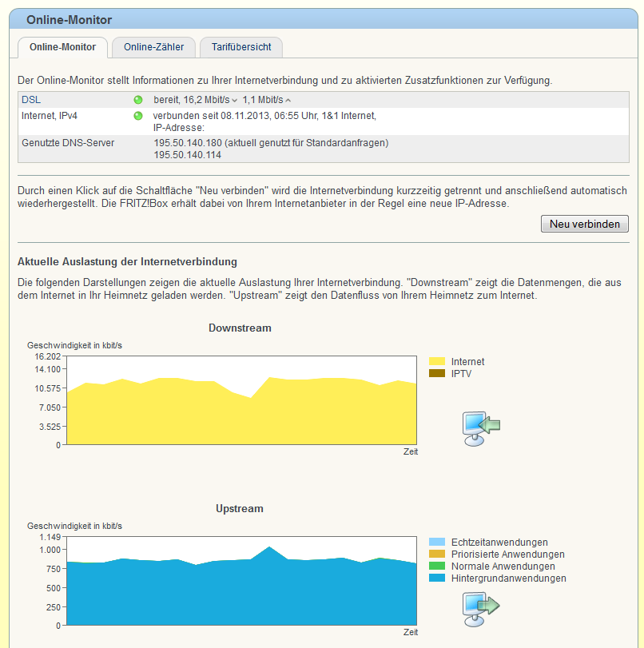Click the IP-Adresse: label
The height and width of the screenshot is (648, 644).
[x=178, y=128]
